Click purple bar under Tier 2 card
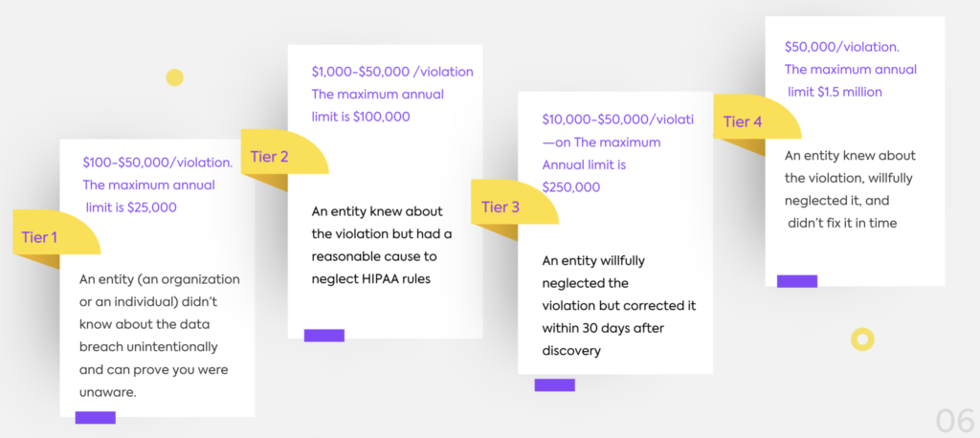The image size is (980, 438). point(324,336)
